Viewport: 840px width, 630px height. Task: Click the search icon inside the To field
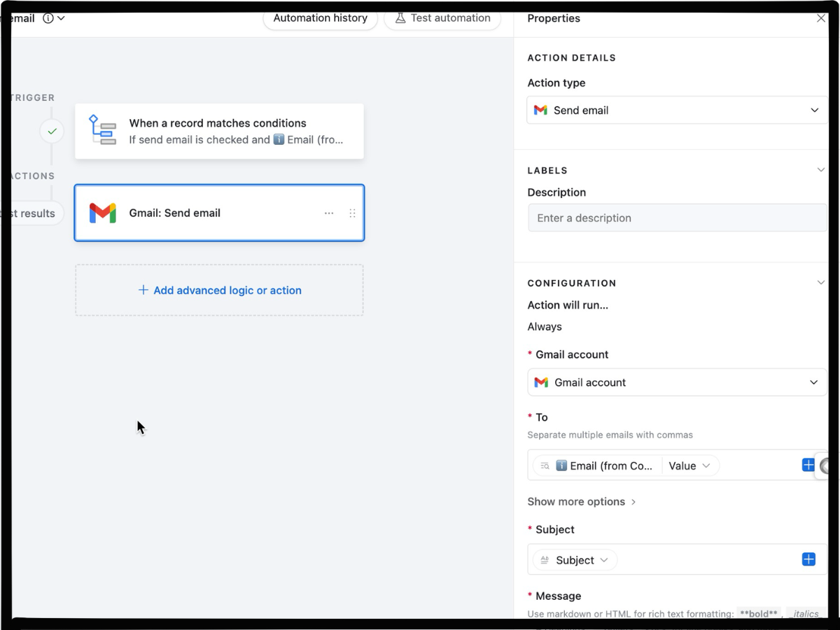pos(545,465)
